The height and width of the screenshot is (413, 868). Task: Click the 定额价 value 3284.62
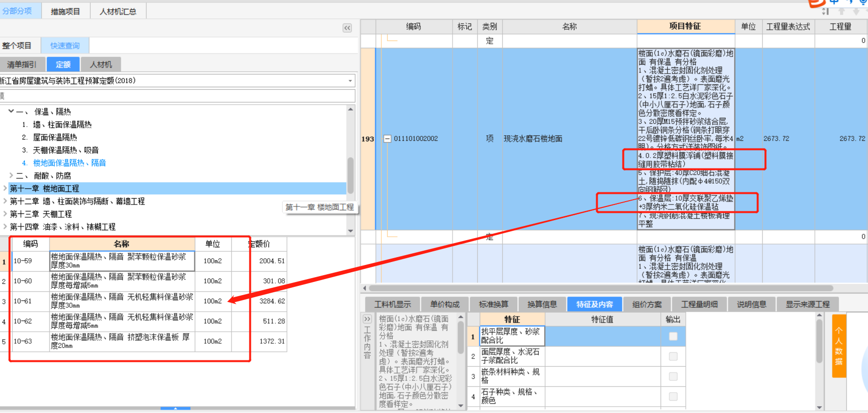pyautogui.click(x=272, y=301)
